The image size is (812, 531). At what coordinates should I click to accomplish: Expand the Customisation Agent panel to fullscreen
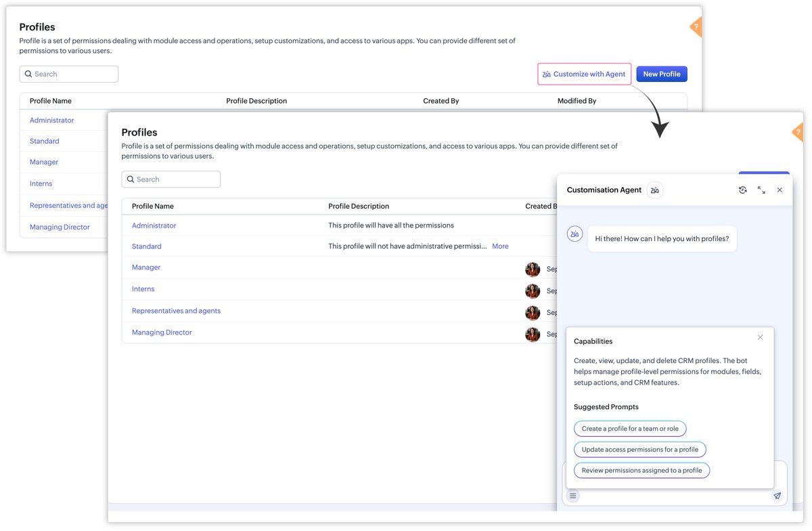coord(761,190)
